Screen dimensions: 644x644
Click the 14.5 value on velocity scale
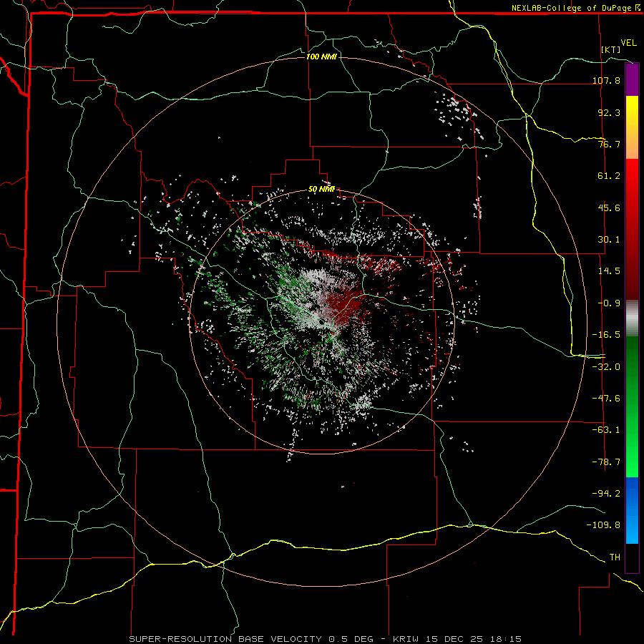609,271
